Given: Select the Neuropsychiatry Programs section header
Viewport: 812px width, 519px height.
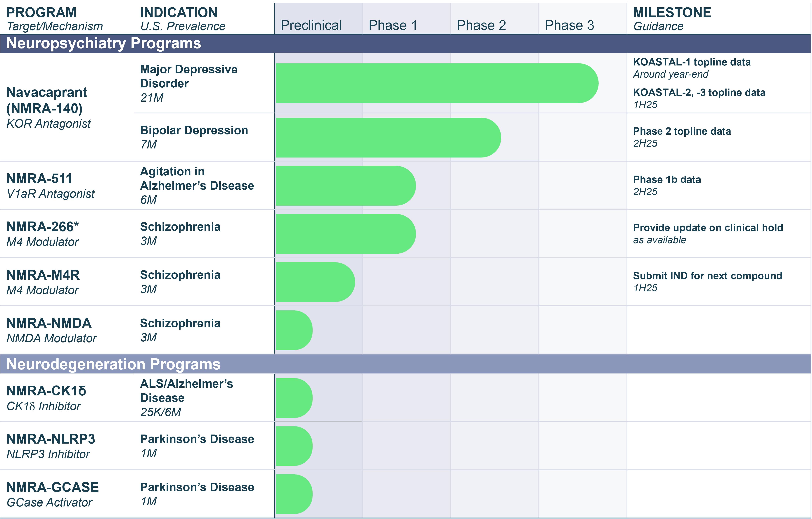Looking at the screenshot, I should pyautogui.click(x=103, y=44).
